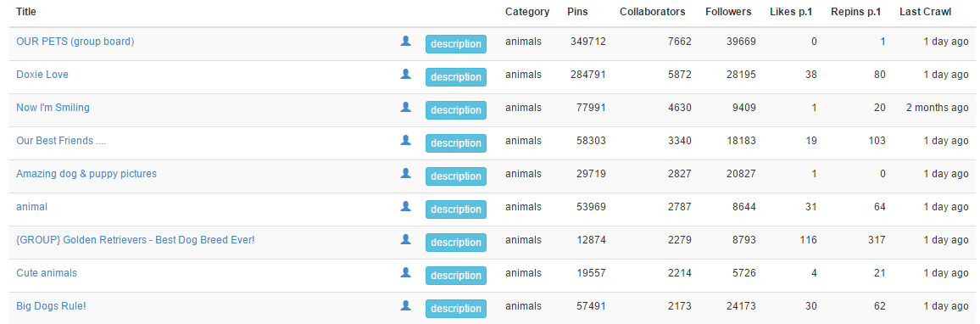Click the user icon for OUR PETS board

tap(405, 42)
